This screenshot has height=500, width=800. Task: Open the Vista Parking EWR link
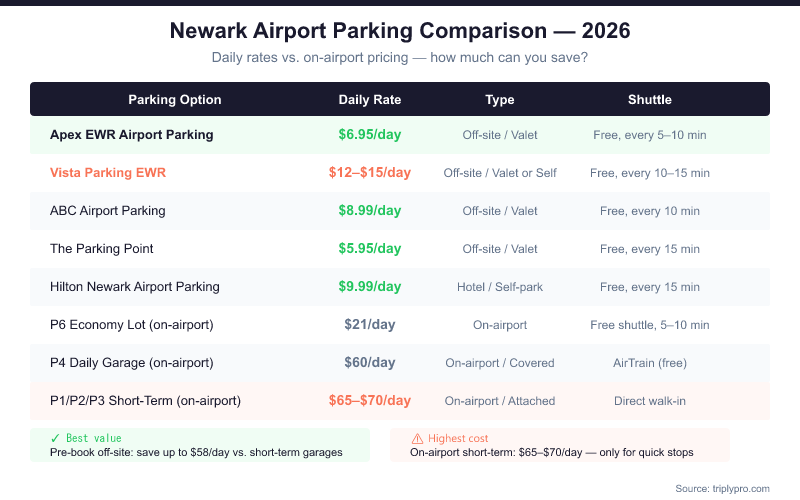click(108, 173)
